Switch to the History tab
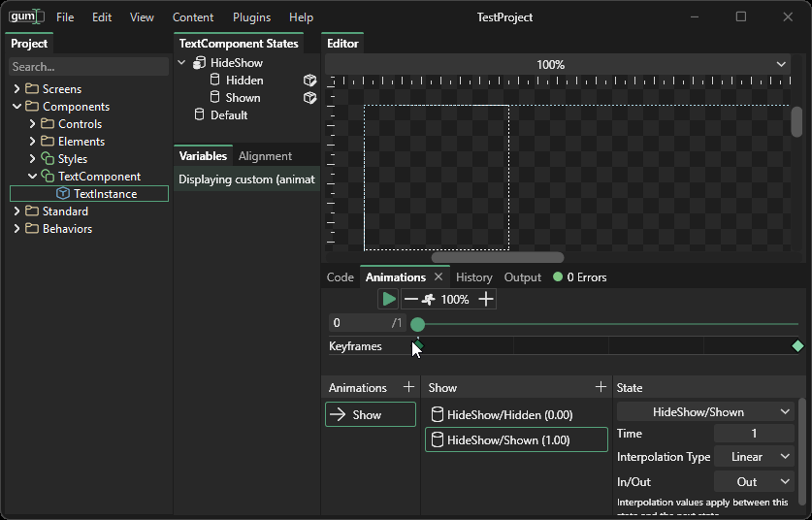 [x=473, y=277]
